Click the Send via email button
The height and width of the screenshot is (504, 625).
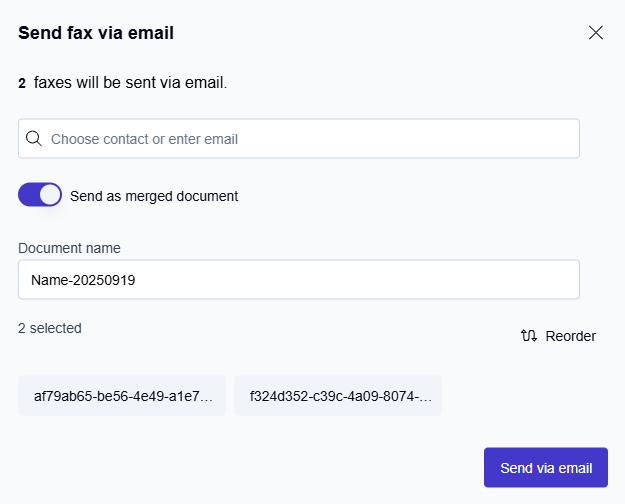click(546, 467)
